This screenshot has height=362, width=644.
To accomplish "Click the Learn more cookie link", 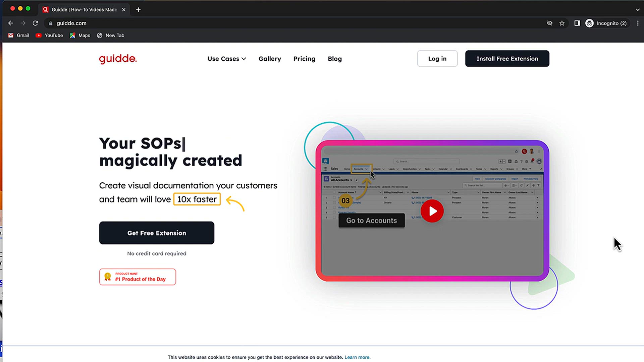I will [357, 357].
